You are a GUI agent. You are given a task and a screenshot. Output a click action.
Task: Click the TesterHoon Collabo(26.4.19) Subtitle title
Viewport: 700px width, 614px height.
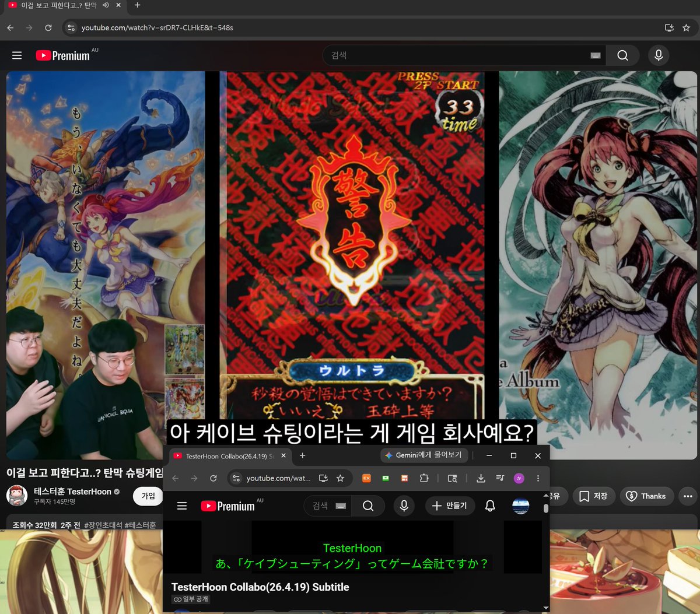coord(260,587)
